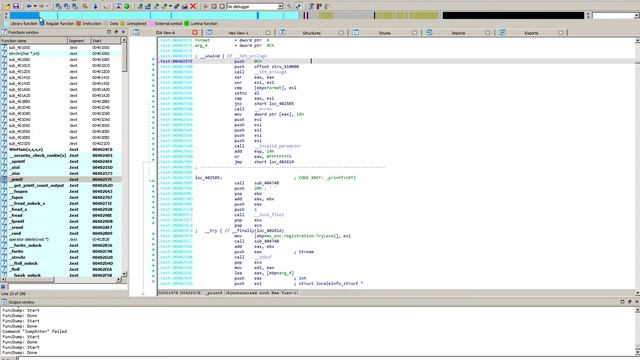
Task: Click the Functions list scroll-down arrow
Action: click(x=124, y=274)
